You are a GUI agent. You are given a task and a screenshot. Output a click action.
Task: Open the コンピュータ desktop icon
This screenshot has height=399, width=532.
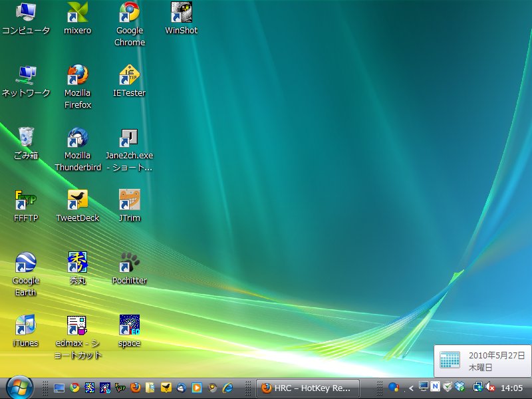coord(26,19)
